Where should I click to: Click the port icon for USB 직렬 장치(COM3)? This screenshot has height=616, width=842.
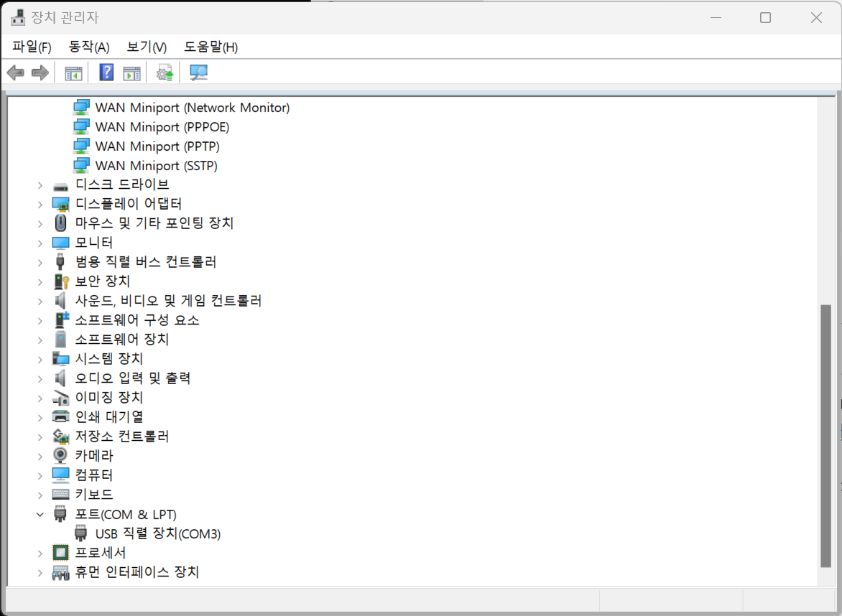point(80,533)
